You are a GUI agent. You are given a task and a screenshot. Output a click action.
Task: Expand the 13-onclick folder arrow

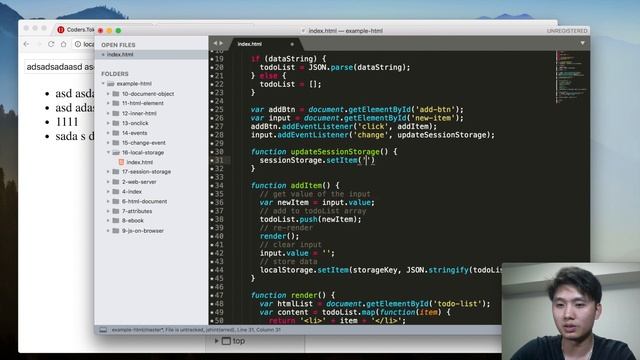click(108, 123)
